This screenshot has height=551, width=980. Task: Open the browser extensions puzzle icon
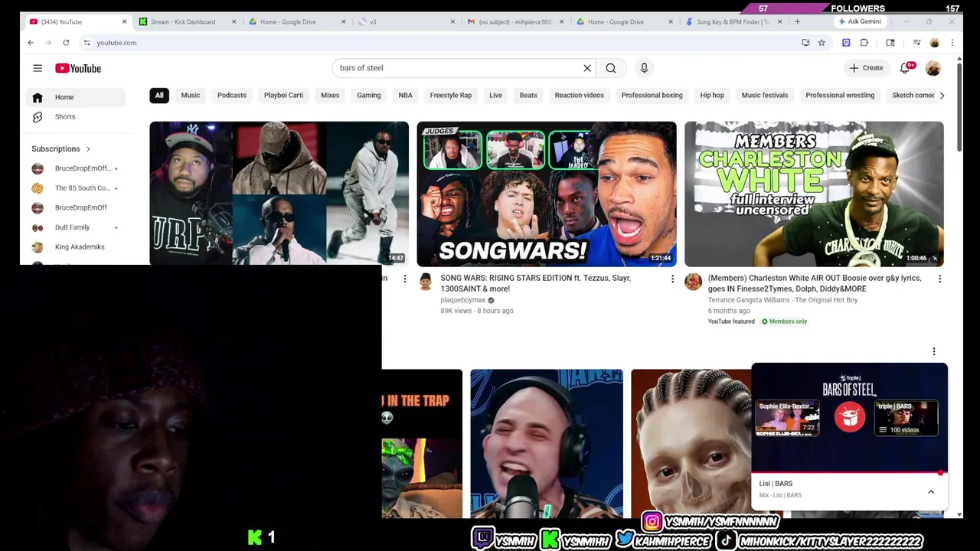[864, 43]
